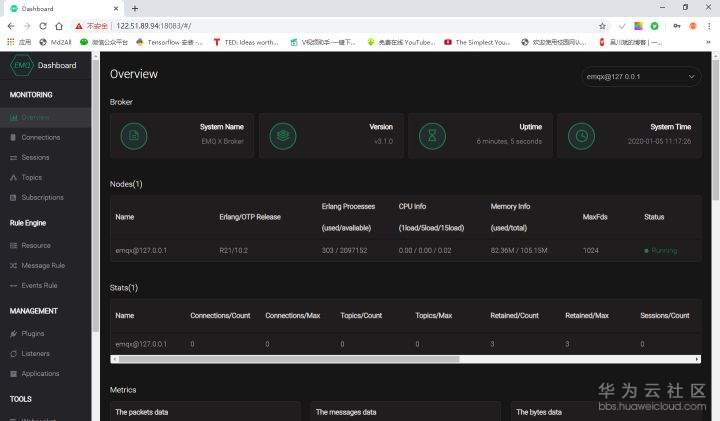Click the R21/10.2 Erlang release cell

click(233, 250)
